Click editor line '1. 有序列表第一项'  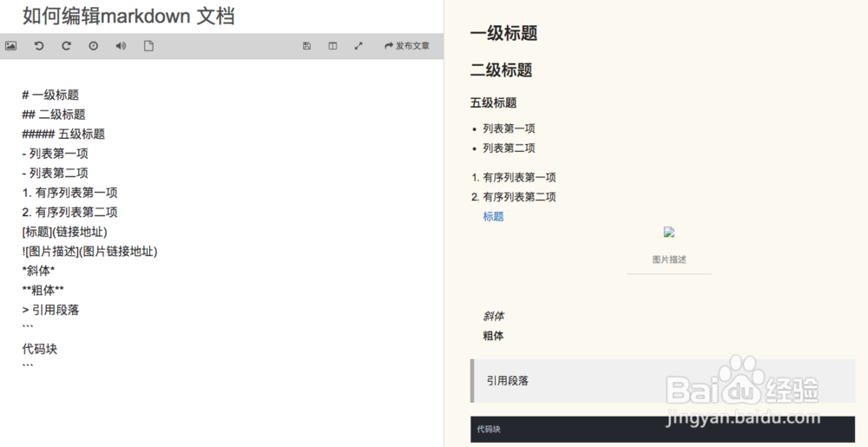pyautogui.click(x=69, y=193)
